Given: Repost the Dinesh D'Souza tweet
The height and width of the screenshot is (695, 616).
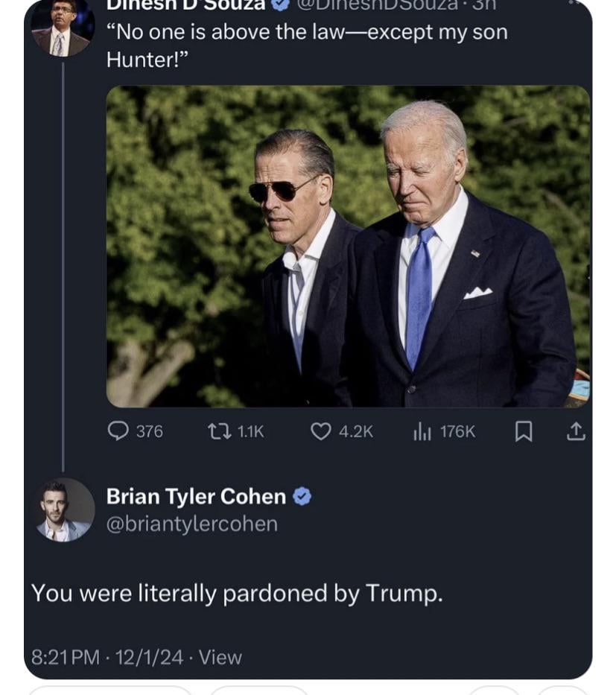Looking at the screenshot, I should [x=219, y=431].
